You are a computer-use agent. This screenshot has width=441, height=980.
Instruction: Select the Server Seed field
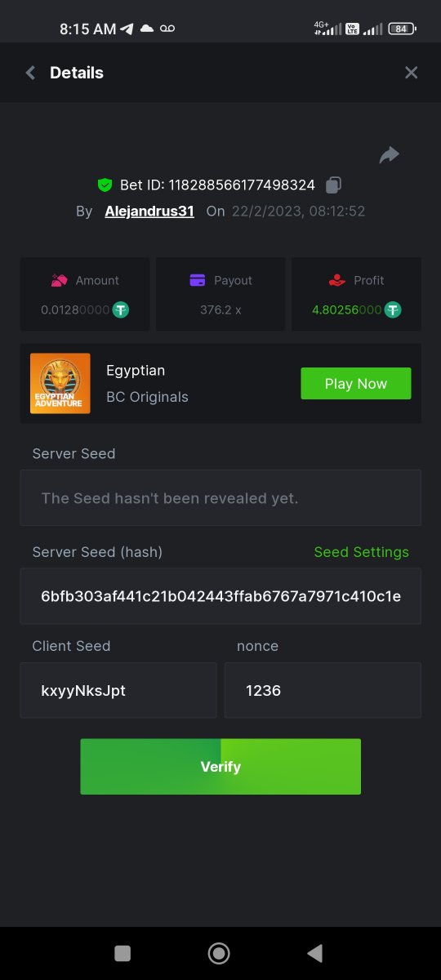click(x=220, y=497)
